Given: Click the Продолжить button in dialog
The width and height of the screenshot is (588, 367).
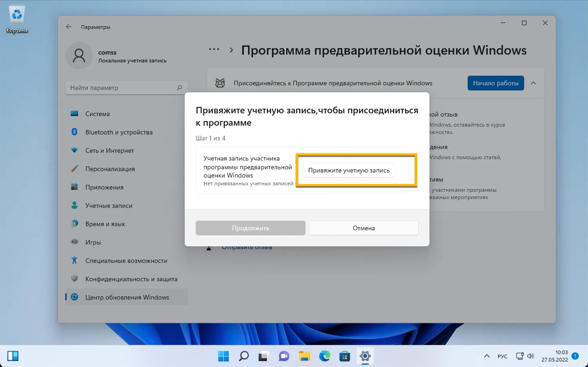Looking at the screenshot, I should pos(250,228).
